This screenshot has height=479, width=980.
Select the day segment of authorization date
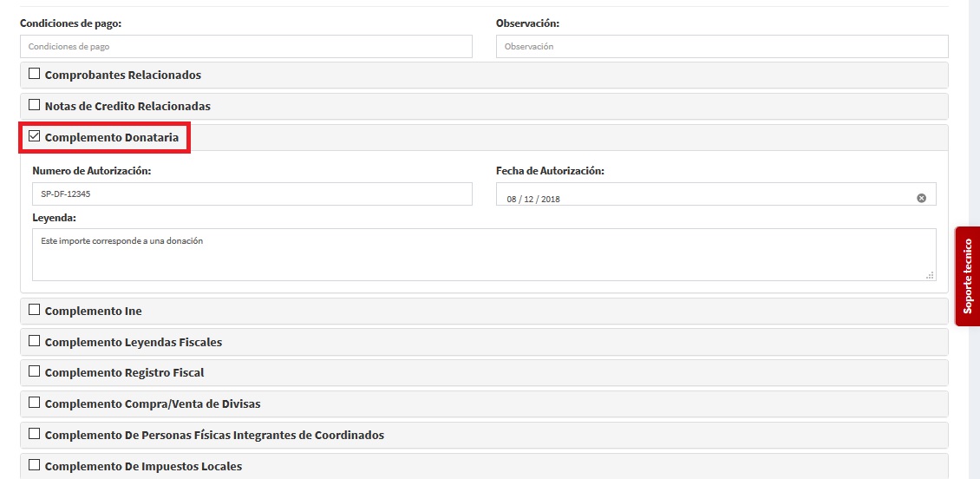(x=513, y=199)
